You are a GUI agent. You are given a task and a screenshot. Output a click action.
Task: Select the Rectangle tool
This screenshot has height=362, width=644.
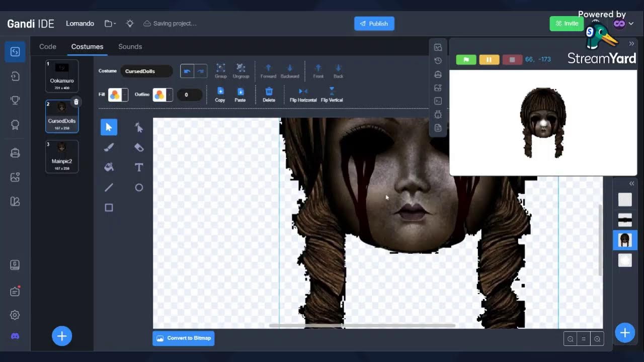(109, 208)
